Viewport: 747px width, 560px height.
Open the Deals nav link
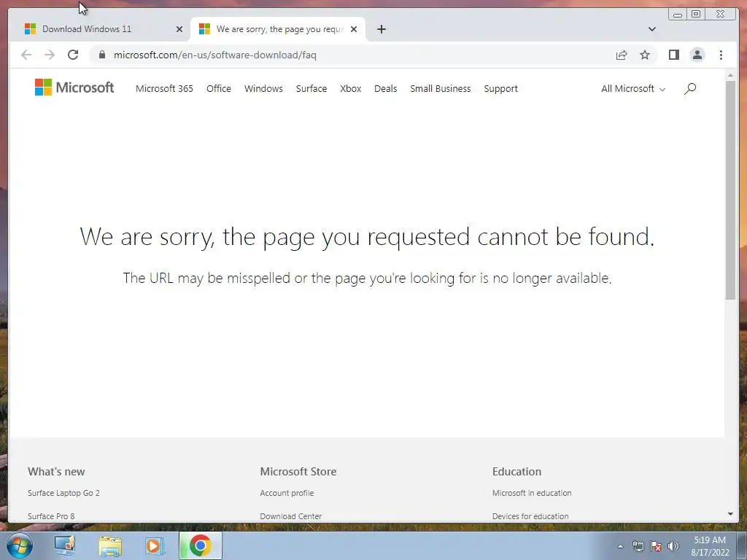point(385,88)
